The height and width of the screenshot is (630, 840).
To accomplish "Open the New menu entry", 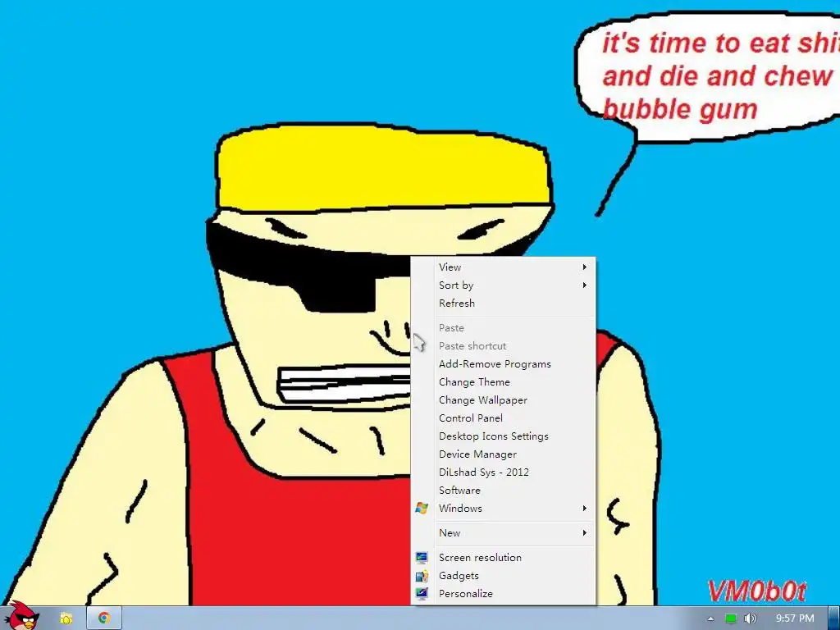I will [x=503, y=533].
